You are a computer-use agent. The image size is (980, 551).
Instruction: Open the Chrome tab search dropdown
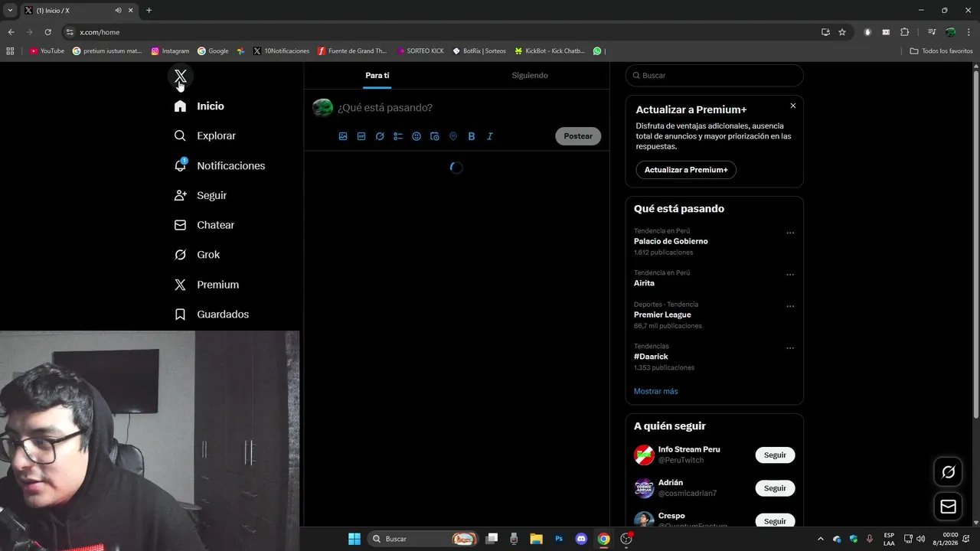[10, 10]
